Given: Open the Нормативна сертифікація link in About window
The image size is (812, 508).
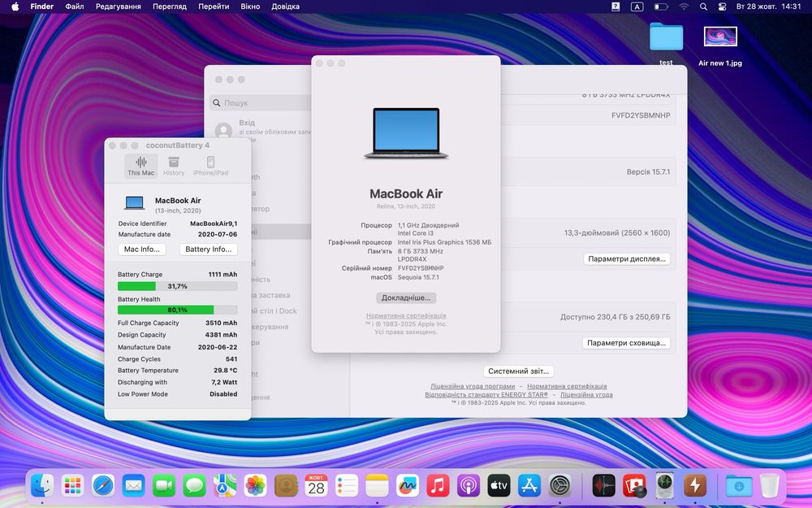Looking at the screenshot, I should (406, 315).
